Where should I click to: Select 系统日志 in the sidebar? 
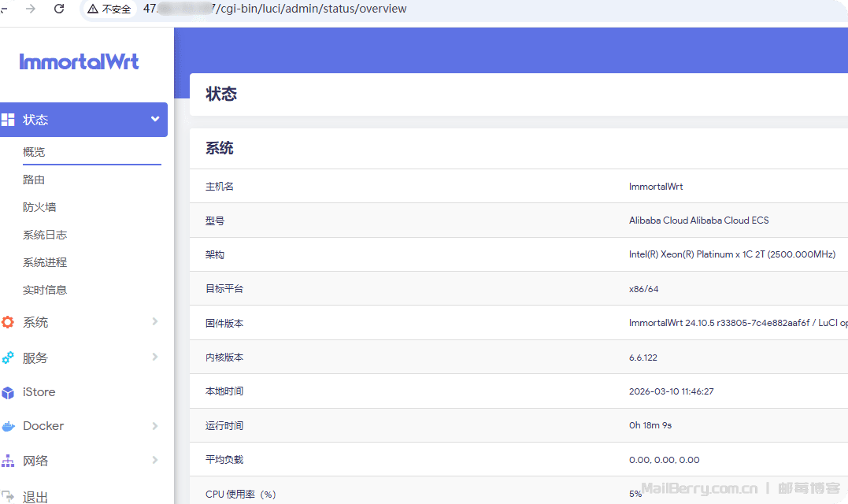point(45,235)
